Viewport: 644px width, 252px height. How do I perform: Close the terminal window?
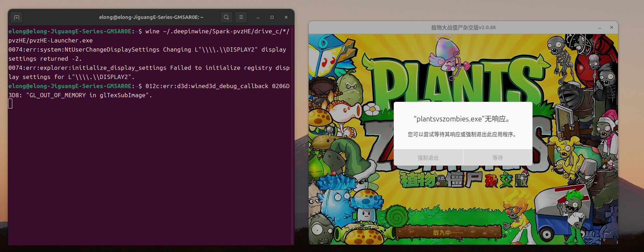[x=286, y=17]
